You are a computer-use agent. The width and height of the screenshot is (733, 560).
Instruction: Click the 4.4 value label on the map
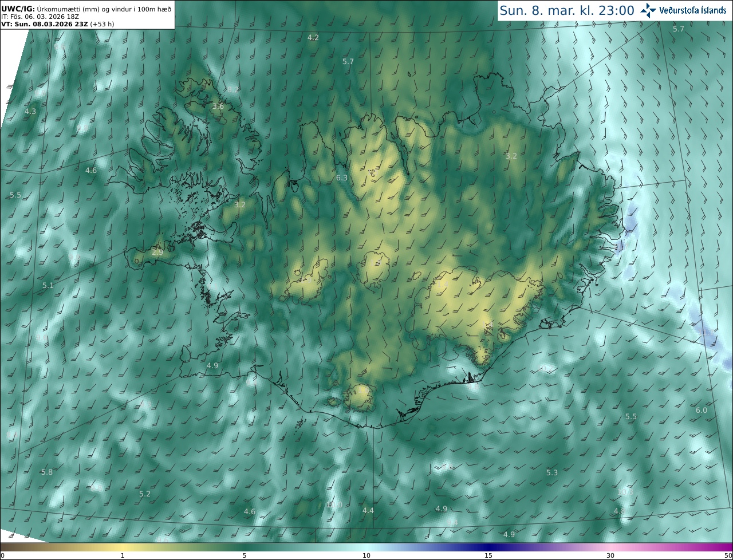[368, 510]
